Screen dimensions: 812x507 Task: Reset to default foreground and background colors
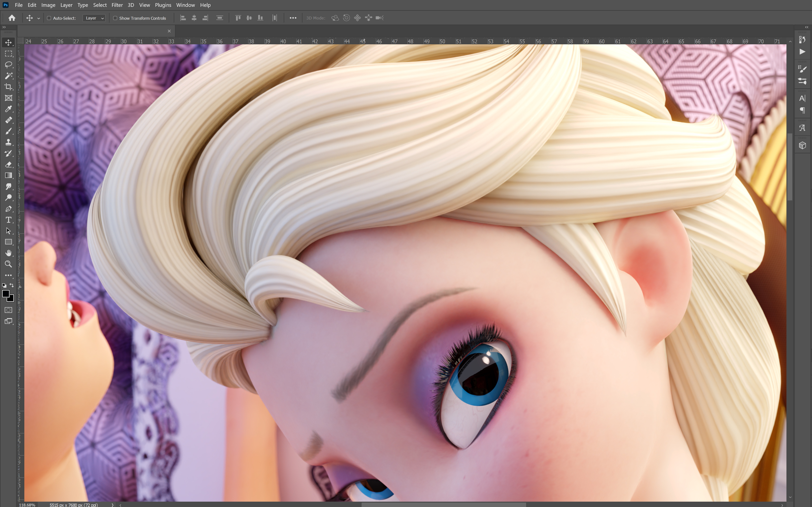tap(4, 286)
